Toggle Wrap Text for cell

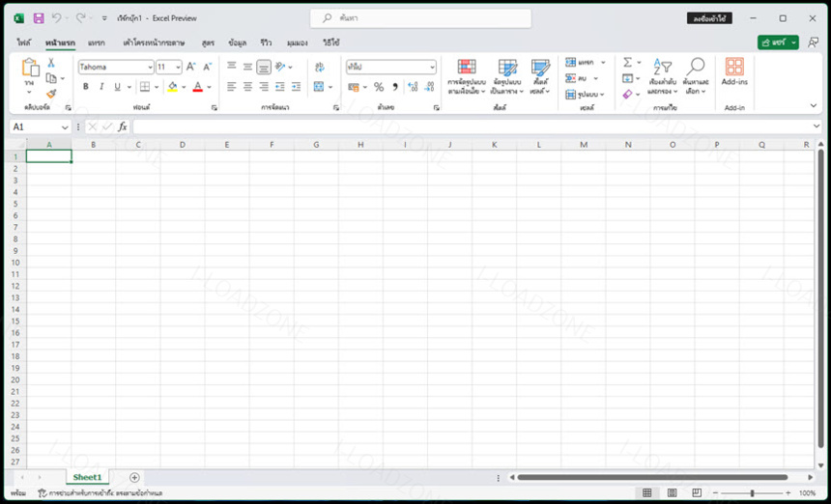[320, 67]
